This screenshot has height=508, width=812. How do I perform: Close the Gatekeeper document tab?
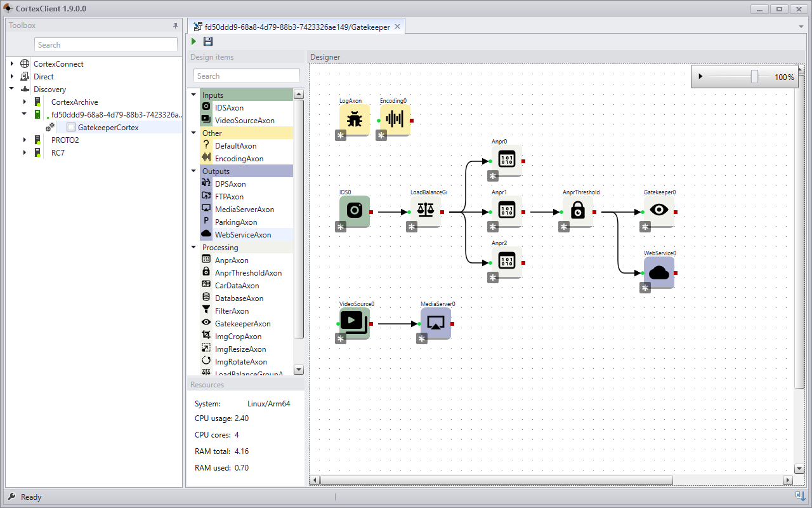tap(397, 27)
